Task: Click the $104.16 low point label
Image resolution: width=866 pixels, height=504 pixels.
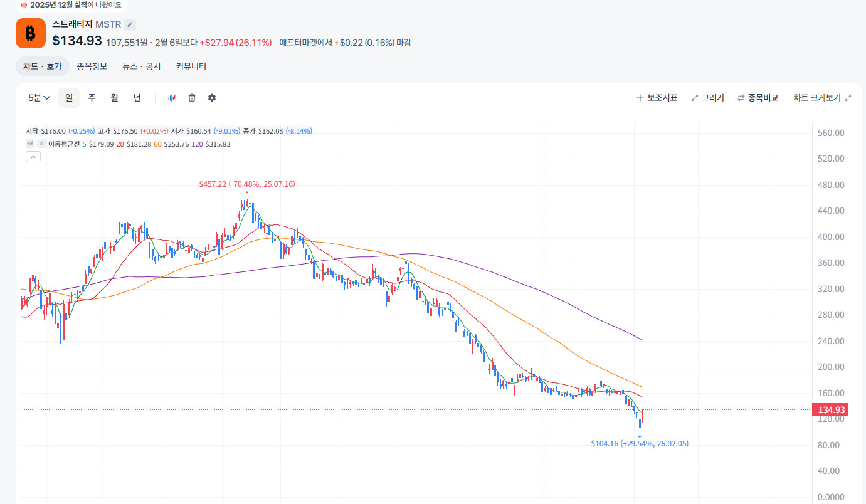Action: [640, 444]
